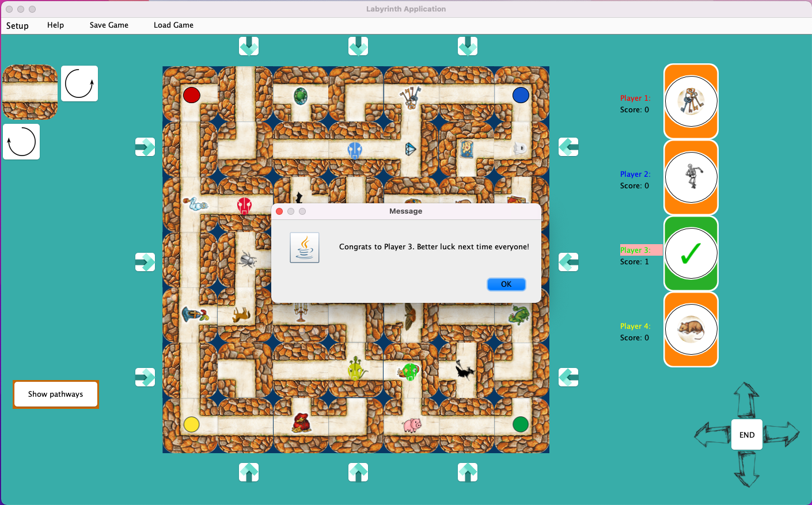Shift a row using the top-right side arrow
The height and width of the screenshot is (505, 812).
pyautogui.click(x=568, y=147)
